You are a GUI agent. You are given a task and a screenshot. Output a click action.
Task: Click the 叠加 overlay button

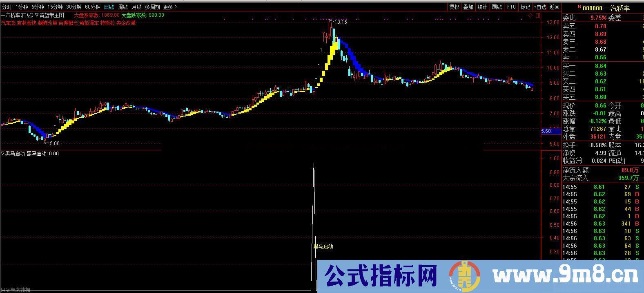coord(468,7)
